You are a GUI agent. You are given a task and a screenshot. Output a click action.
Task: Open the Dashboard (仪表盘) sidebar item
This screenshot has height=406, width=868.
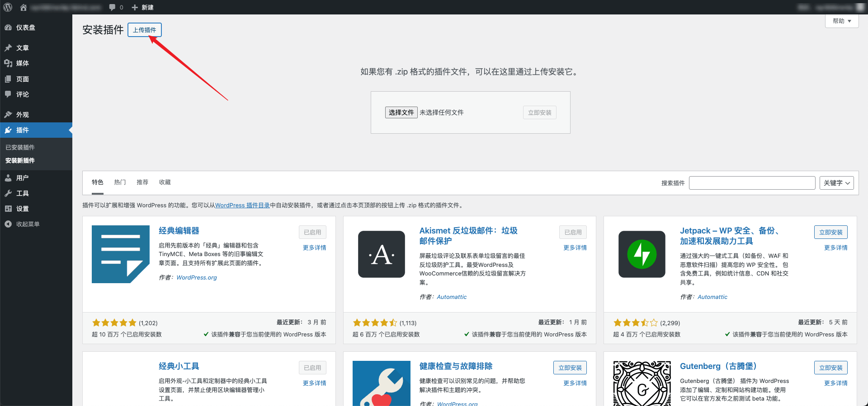pos(25,28)
